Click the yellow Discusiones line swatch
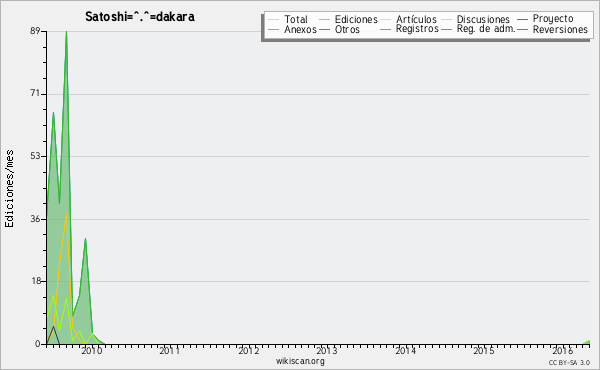Screen dimensions: 600x370 click(447, 20)
